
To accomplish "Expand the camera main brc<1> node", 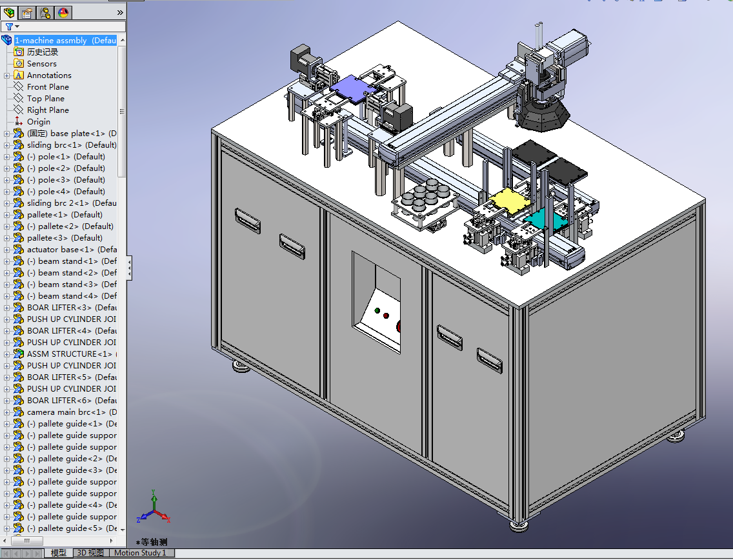I will click(x=7, y=412).
